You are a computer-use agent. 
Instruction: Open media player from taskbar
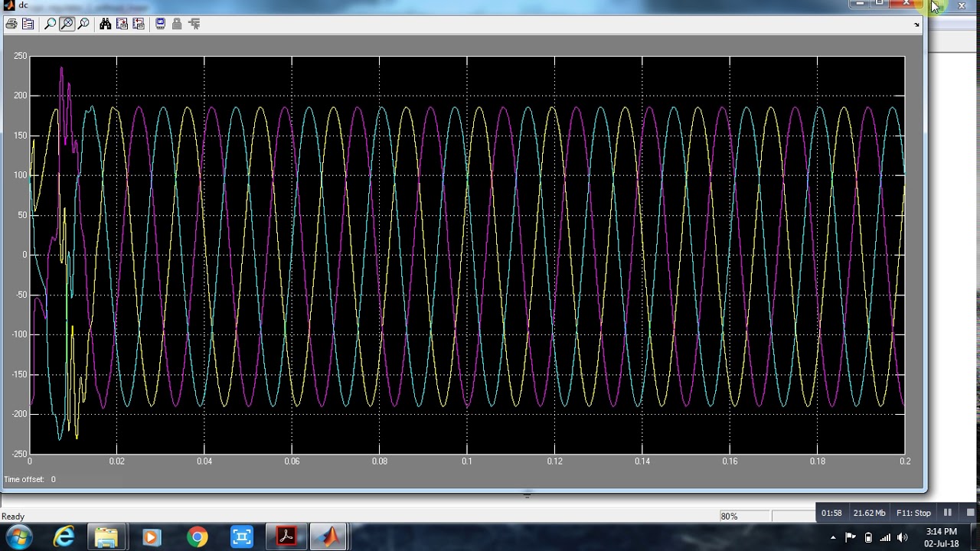coord(151,537)
